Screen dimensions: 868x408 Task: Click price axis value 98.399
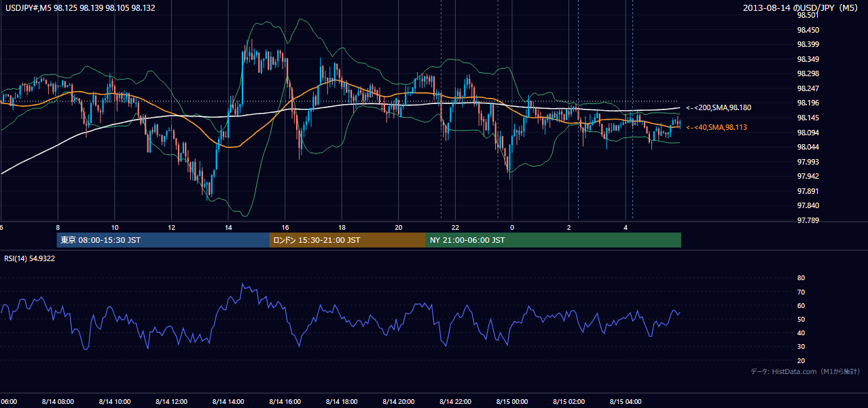coord(807,44)
